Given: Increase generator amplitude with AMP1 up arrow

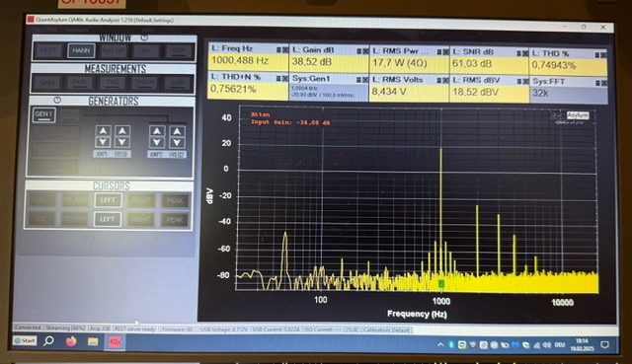Looking at the screenshot, I should (x=103, y=131).
